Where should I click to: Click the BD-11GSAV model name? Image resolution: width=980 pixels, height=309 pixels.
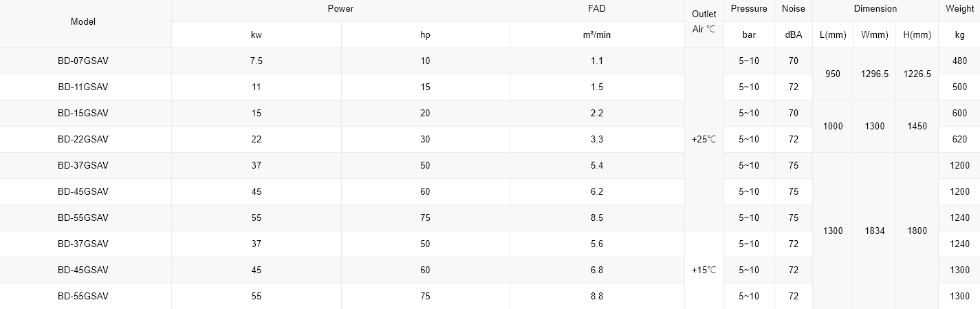tap(83, 87)
